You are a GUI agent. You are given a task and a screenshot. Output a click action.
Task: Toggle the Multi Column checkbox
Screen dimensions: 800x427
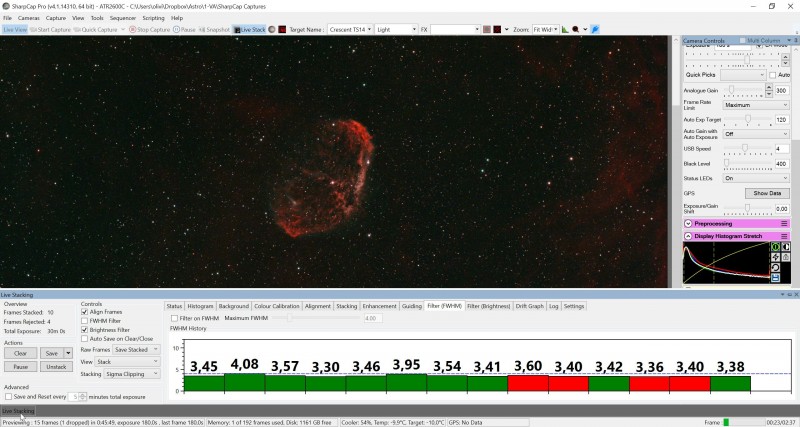click(743, 40)
